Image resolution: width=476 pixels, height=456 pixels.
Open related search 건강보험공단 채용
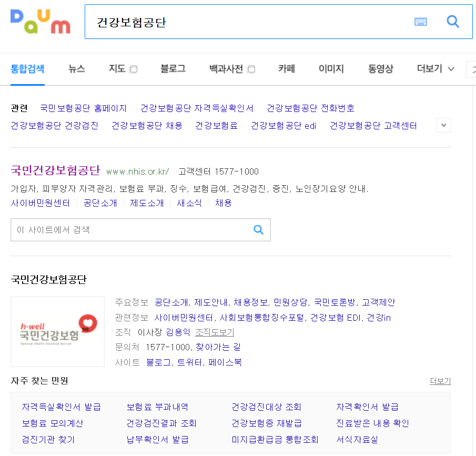(147, 125)
